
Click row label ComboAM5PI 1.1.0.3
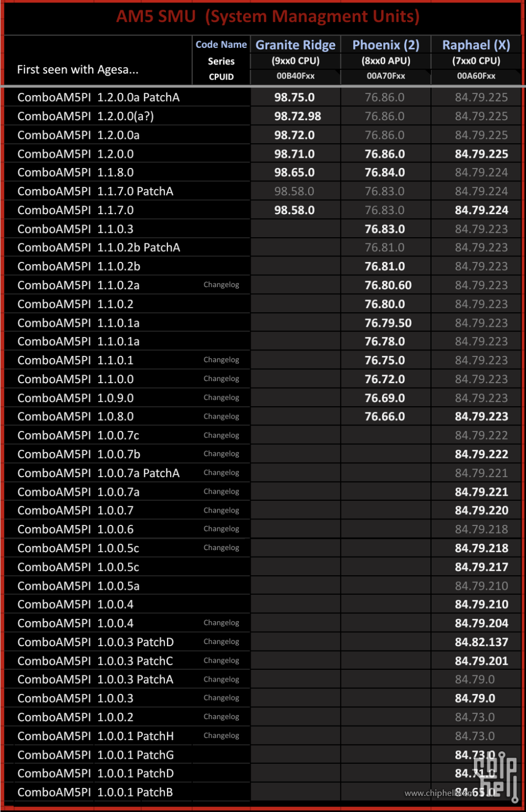[76, 229]
